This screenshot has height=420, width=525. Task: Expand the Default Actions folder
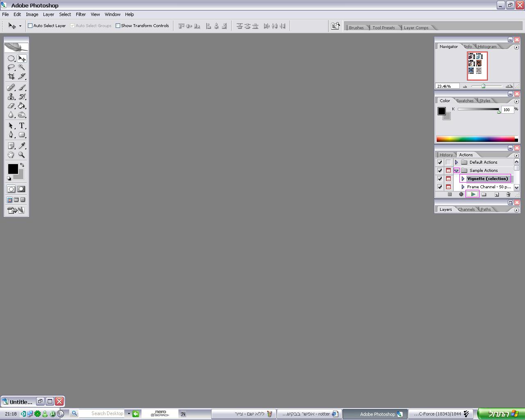[x=456, y=162]
